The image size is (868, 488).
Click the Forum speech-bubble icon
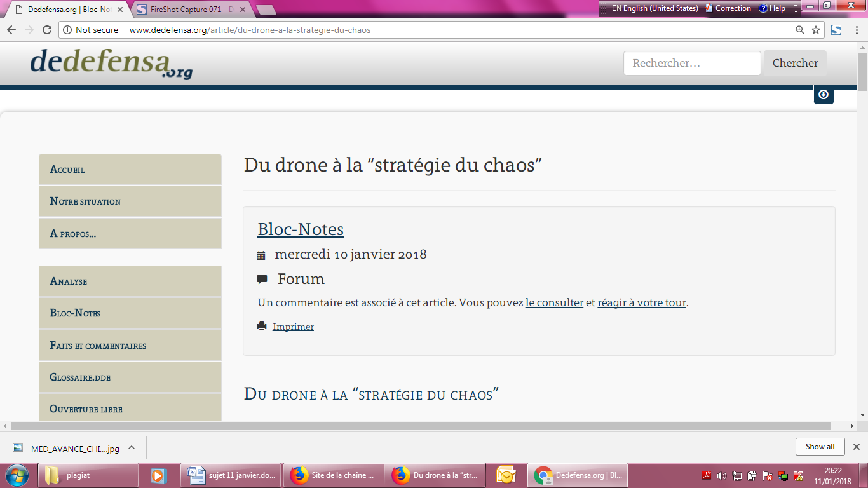(261, 278)
